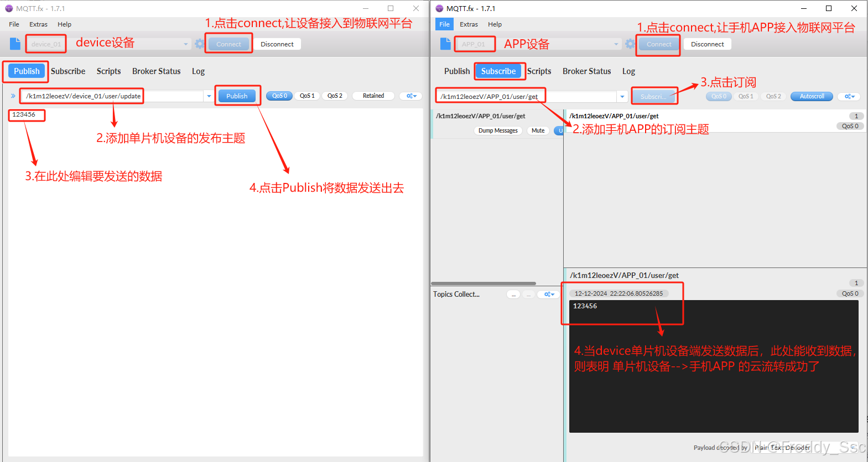Open the APP_01 profile dropdown arrow
The height and width of the screenshot is (462, 868).
coord(616,44)
